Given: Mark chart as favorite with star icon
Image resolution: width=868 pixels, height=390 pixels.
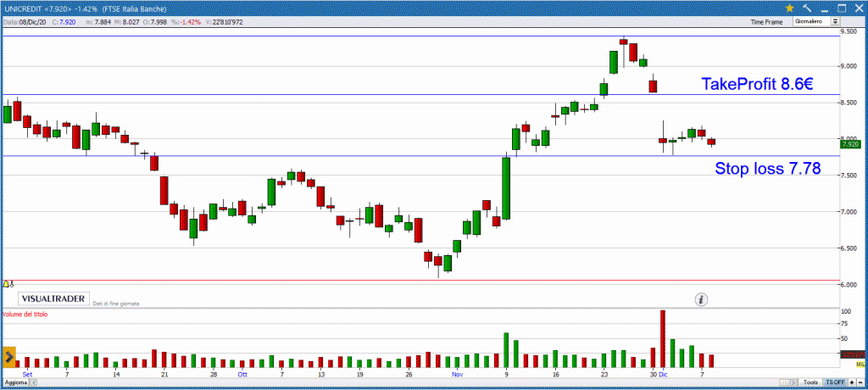Looking at the screenshot, I should click(x=790, y=8).
